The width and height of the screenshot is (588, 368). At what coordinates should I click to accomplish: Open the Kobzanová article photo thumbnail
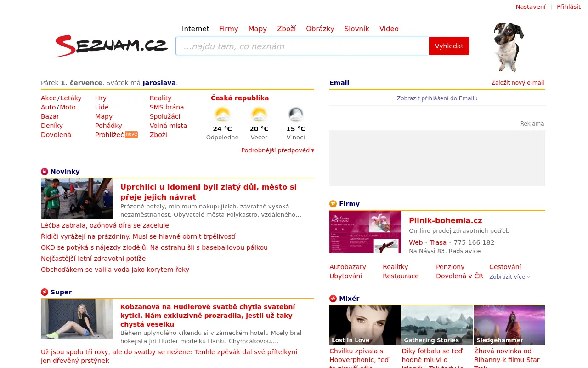77,319
